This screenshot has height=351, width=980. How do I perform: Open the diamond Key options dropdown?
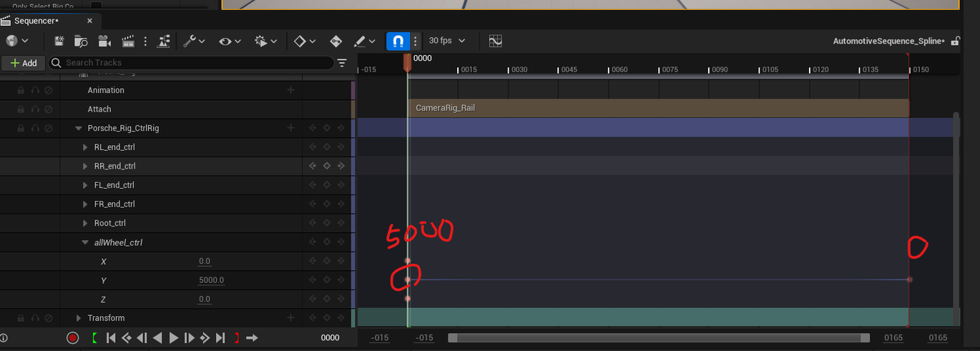[x=305, y=41]
